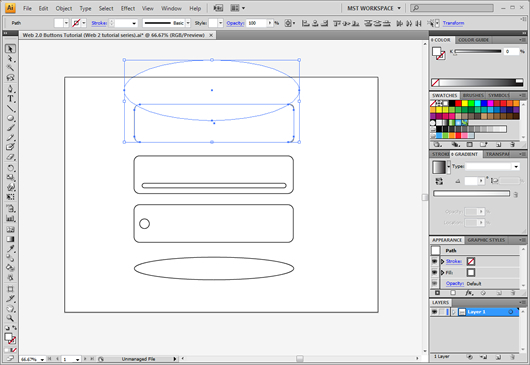
Task: Expand the Stroke row disclosure triangle
Action: 442,261
